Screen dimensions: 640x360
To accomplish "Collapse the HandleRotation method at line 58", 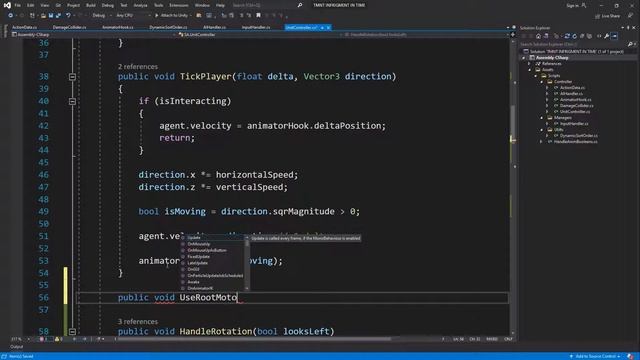I will pyautogui.click(x=72, y=331).
